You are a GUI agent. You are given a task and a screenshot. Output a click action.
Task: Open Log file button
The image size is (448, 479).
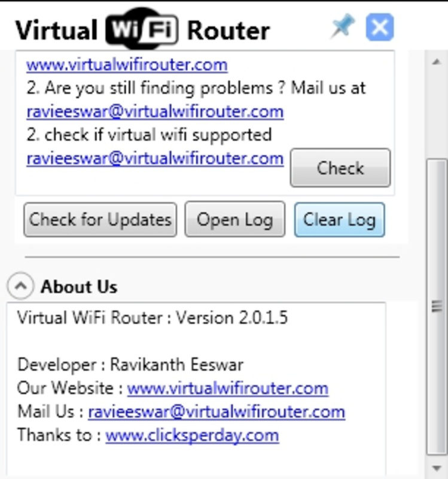pyautogui.click(x=234, y=219)
